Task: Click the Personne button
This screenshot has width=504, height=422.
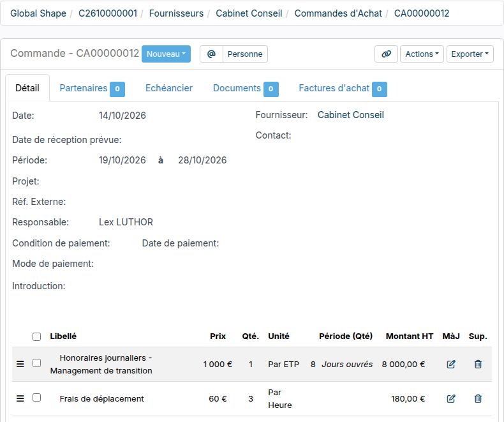Action: coord(245,54)
